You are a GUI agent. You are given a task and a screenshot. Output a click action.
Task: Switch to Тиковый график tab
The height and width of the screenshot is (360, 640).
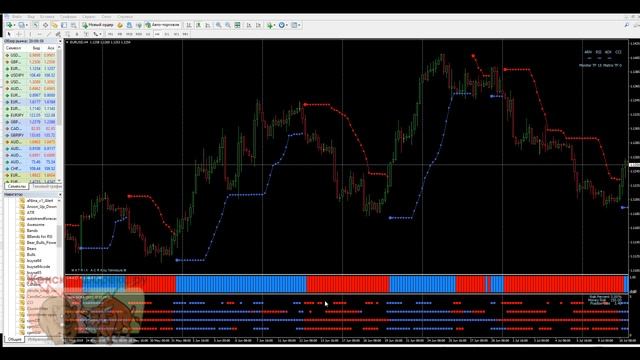[x=47, y=186]
